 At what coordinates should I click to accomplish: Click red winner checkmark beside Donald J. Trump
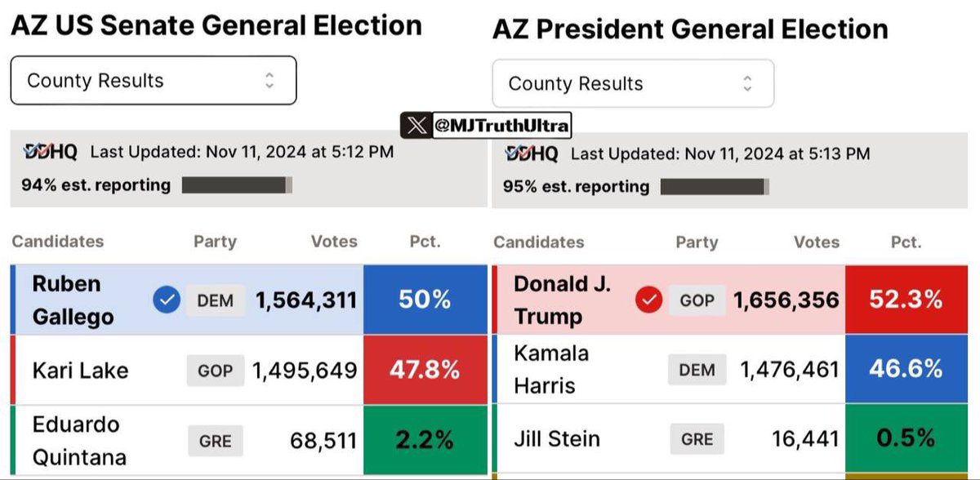coord(648,300)
